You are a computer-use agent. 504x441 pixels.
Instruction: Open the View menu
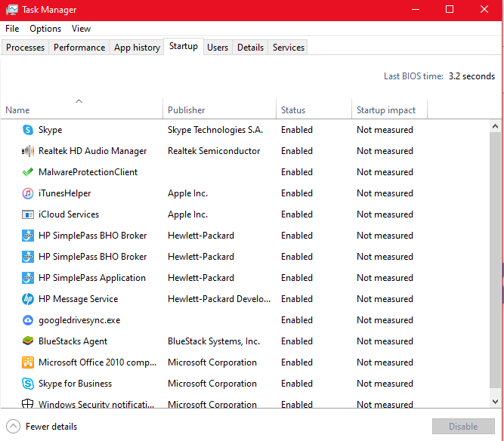coord(81,29)
